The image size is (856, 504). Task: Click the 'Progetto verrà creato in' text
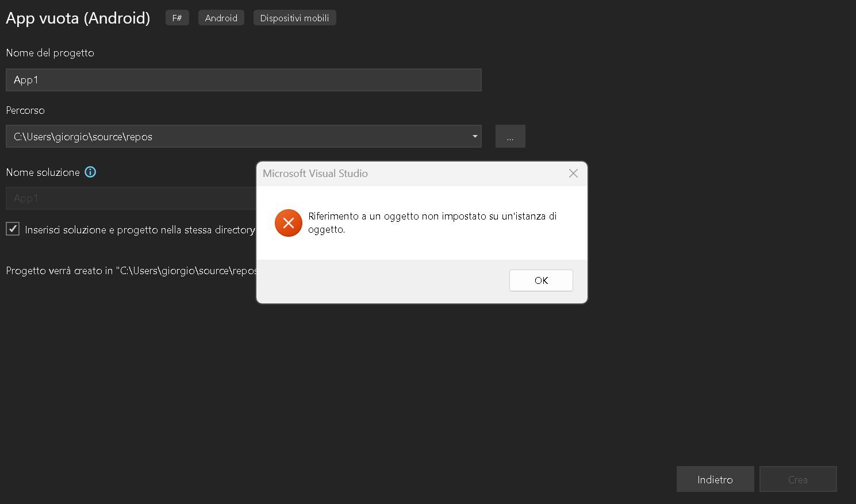131,271
